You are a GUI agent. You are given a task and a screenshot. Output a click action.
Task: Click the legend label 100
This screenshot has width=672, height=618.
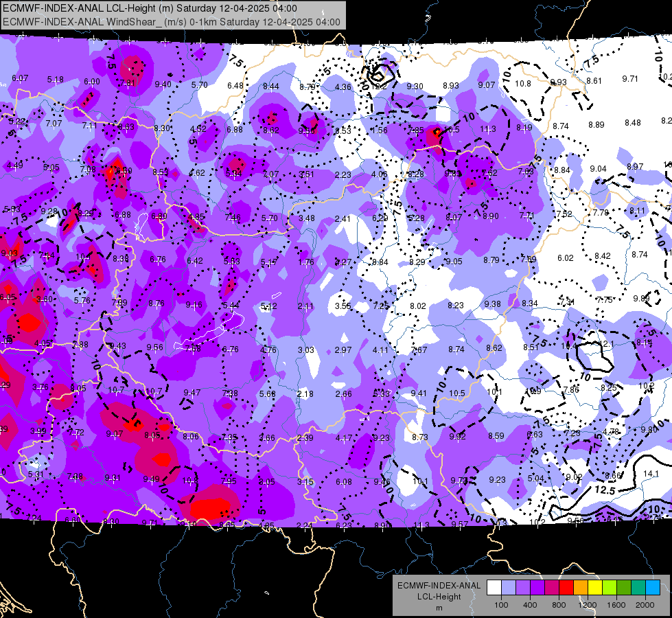tap(501, 605)
